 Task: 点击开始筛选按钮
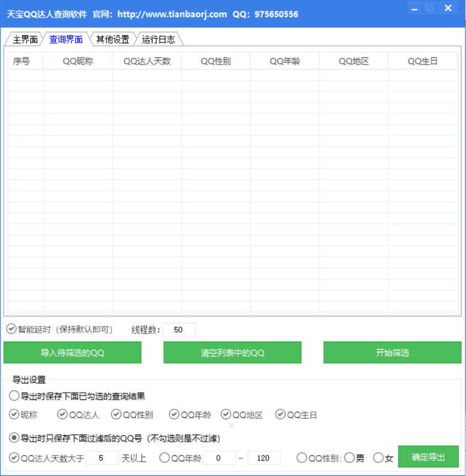click(392, 352)
